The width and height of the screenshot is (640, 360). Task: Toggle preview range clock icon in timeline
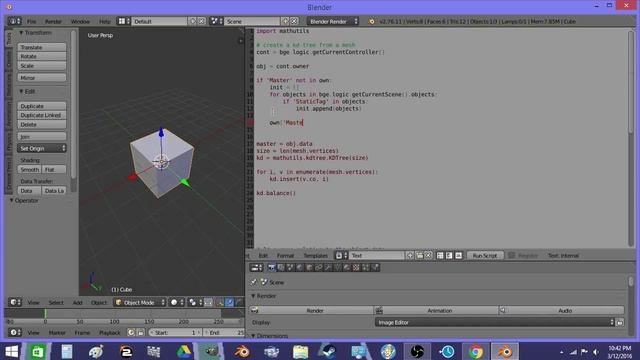[131, 333]
